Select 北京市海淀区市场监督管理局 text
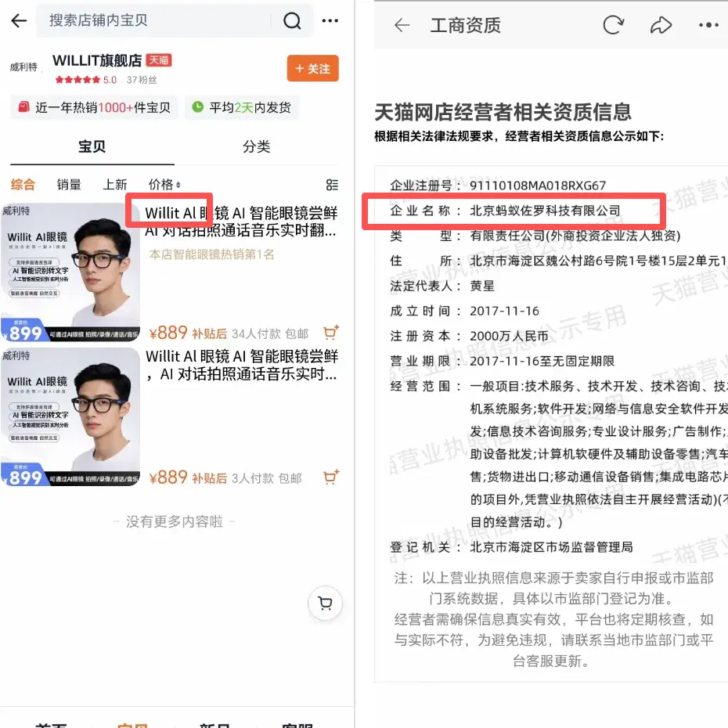The image size is (728, 728). pos(551,547)
